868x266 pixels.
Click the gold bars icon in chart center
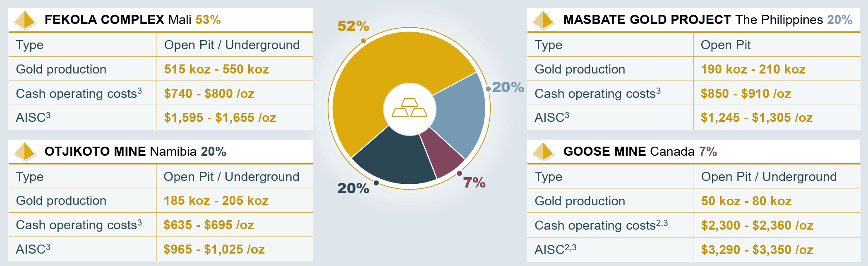tap(409, 108)
